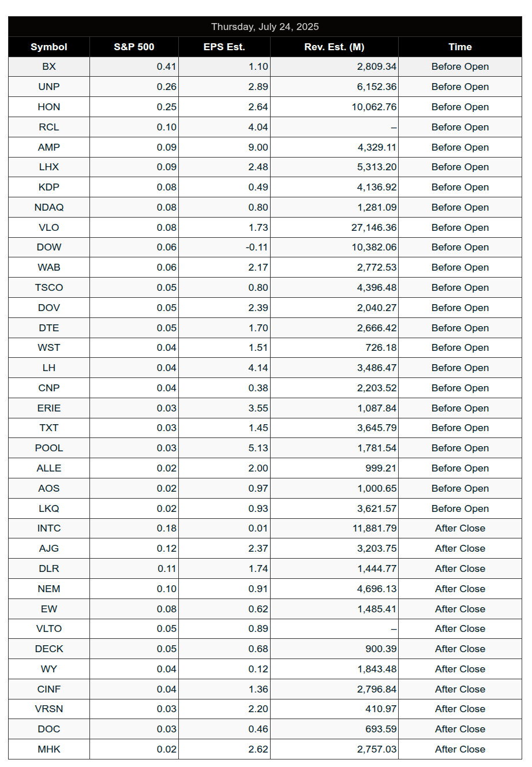532x767 pixels.
Task: Click the VRSN symbol
Action: (x=49, y=709)
